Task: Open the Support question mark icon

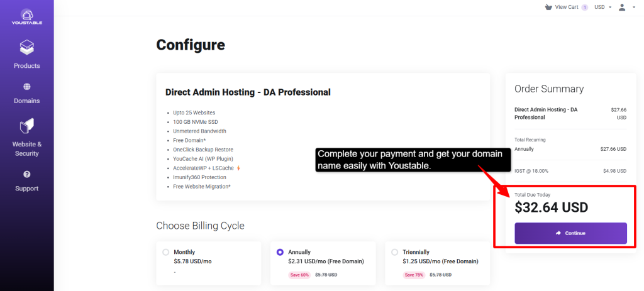Action: [26, 175]
